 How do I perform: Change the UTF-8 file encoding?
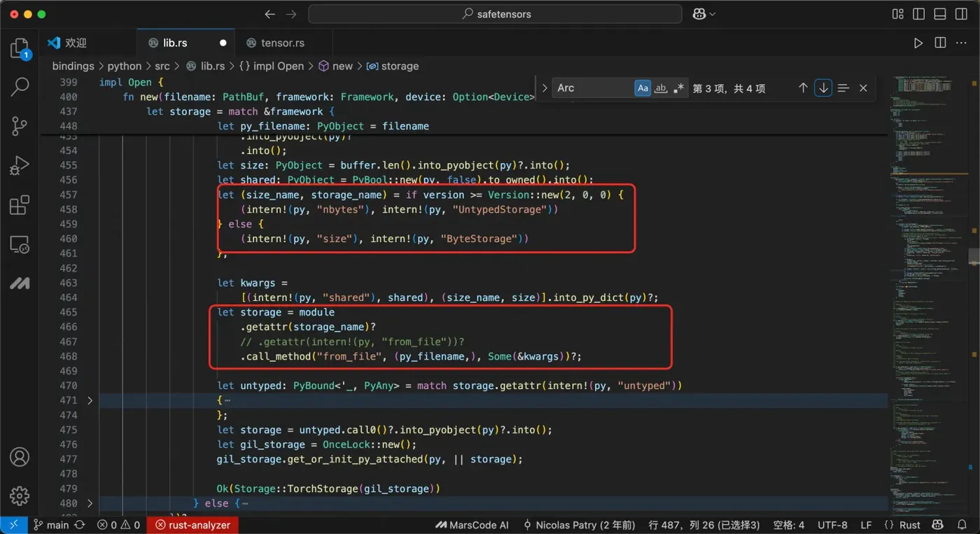click(x=832, y=525)
